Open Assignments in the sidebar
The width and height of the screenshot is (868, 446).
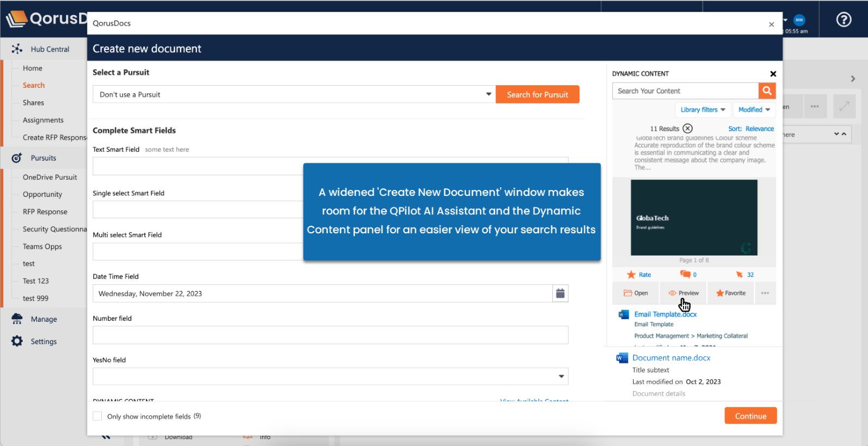[x=43, y=120]
